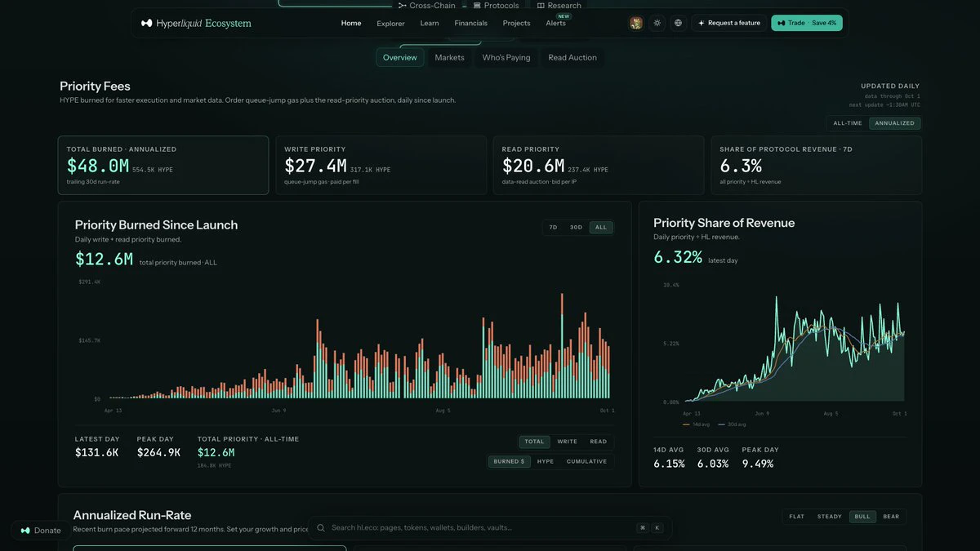980x551 pixels.
Task: Click the Write Priority card
Action: 381,165
